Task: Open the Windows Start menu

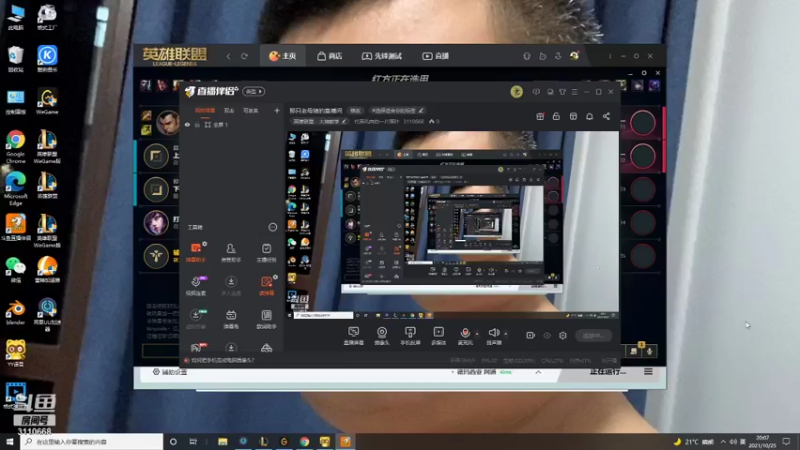Action: point(10,442)
